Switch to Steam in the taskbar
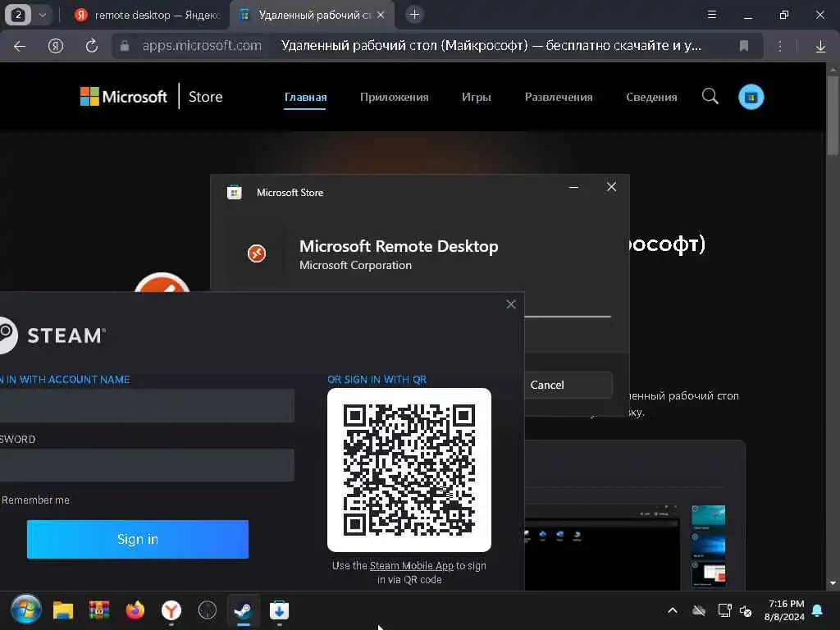Image resolution: width=840 pixels, height=630 pixels. click(243, 610)
